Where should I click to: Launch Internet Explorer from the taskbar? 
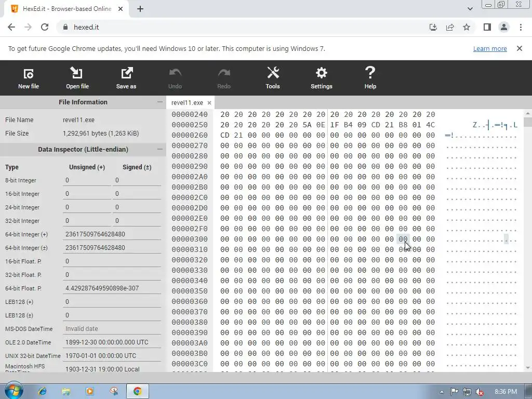(42, 391)
